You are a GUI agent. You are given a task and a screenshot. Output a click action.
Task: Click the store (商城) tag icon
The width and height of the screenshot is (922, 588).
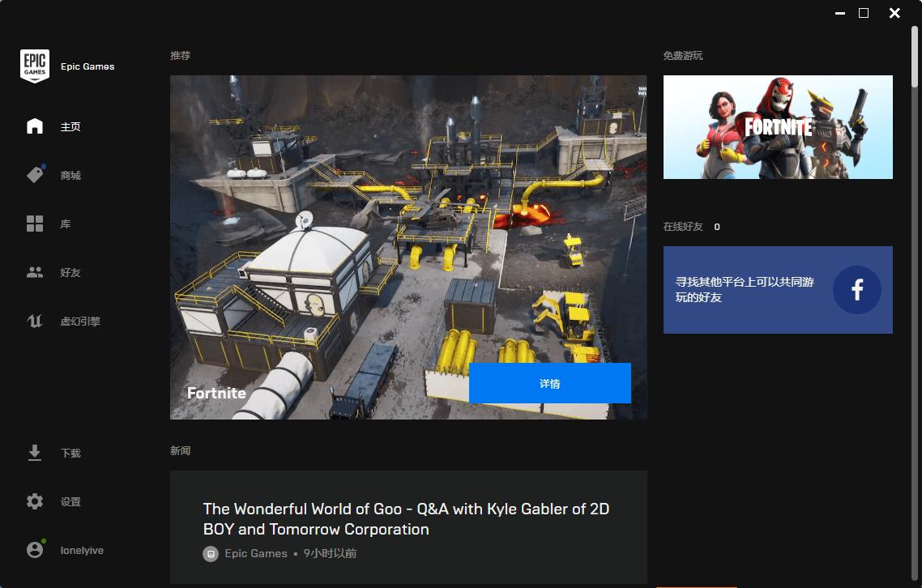pyautogui.click(x=35, y=175)
